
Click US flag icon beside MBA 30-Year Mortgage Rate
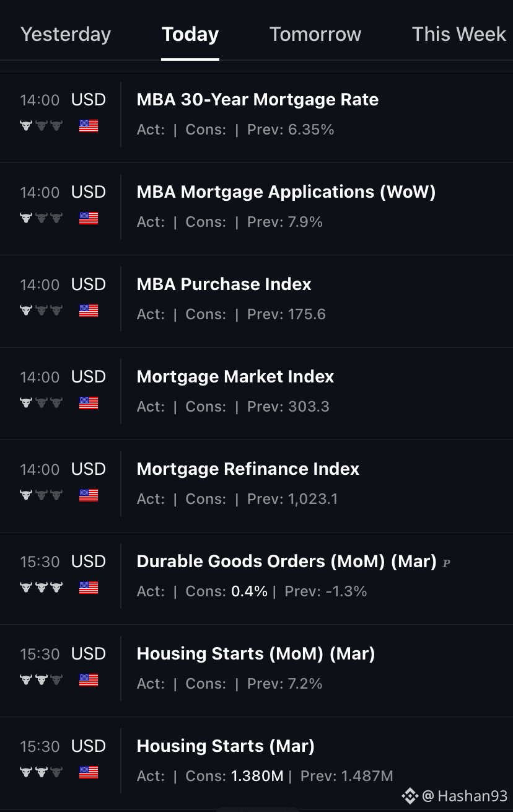[x=89, y=126]
